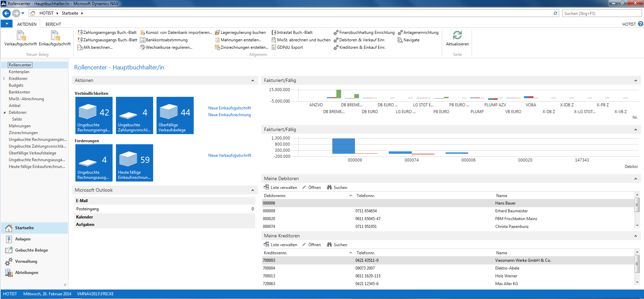Image resolution: width=644 pixels, height=299 pixels.
Task: Click the help question mark icon
Action: point(640,24)
